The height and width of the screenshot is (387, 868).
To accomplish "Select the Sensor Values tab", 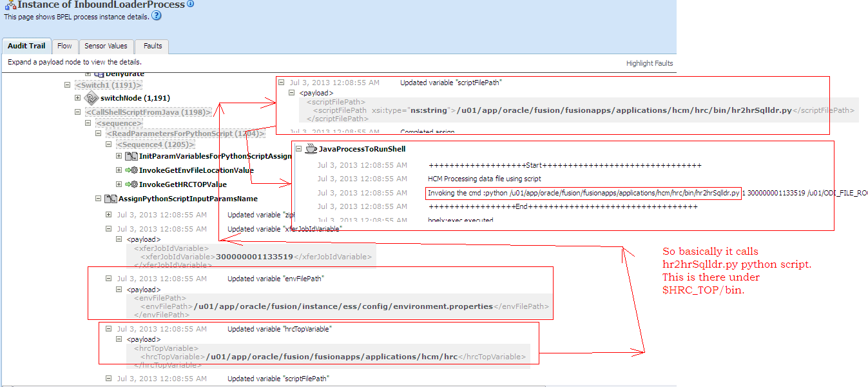I will 106,46.
